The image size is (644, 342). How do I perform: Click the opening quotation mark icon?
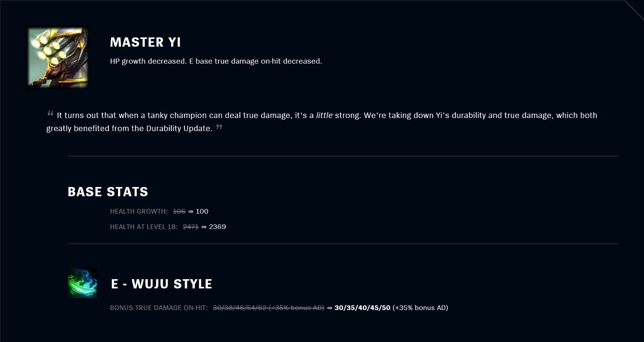(50, 113)
